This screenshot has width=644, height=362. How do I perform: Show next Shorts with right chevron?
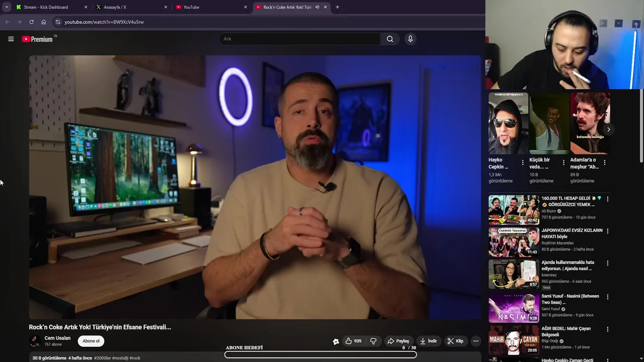[x=608, y=129]
